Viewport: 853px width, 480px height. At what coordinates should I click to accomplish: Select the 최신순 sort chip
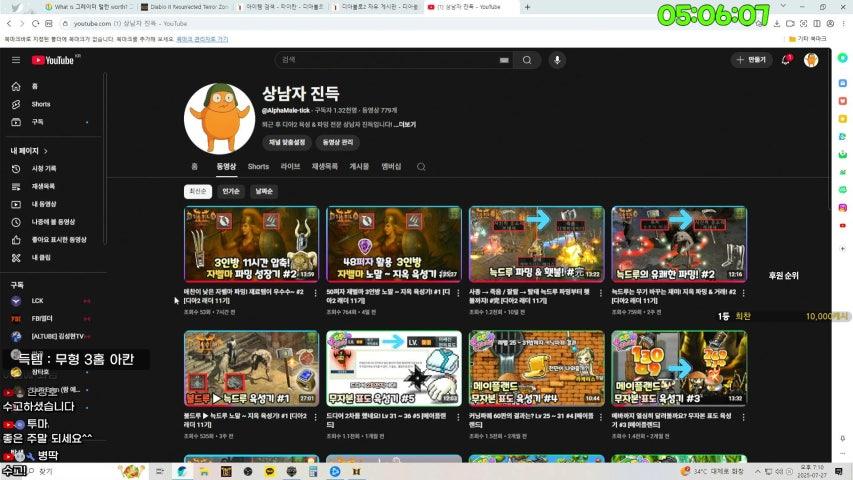tap(197, 192)
